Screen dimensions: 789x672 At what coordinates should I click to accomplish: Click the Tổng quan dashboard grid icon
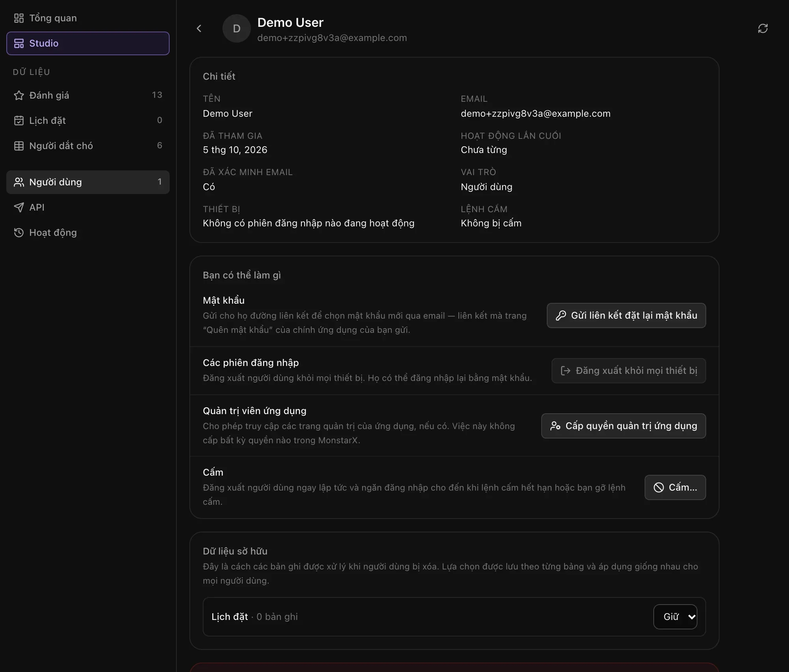[19, 18]
